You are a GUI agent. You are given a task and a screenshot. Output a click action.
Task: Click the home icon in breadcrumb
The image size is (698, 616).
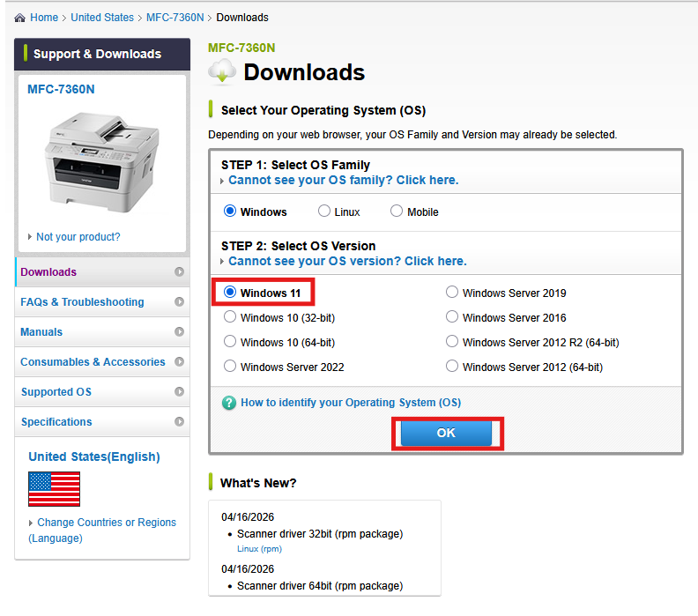(x=19, y=18)
